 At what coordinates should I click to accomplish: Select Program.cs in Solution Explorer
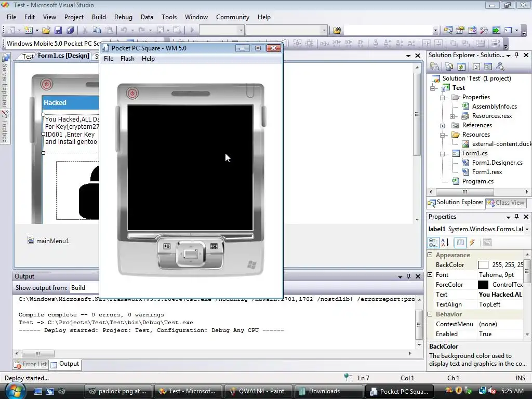pos(478,181)
